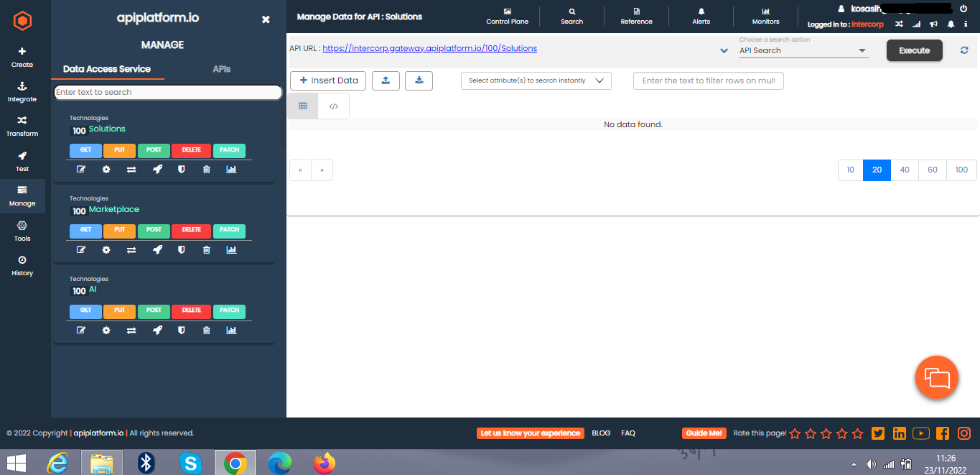The image size is (980, 475).
Task: Click the PATCH button for AI
Action: tap(229, 310)
